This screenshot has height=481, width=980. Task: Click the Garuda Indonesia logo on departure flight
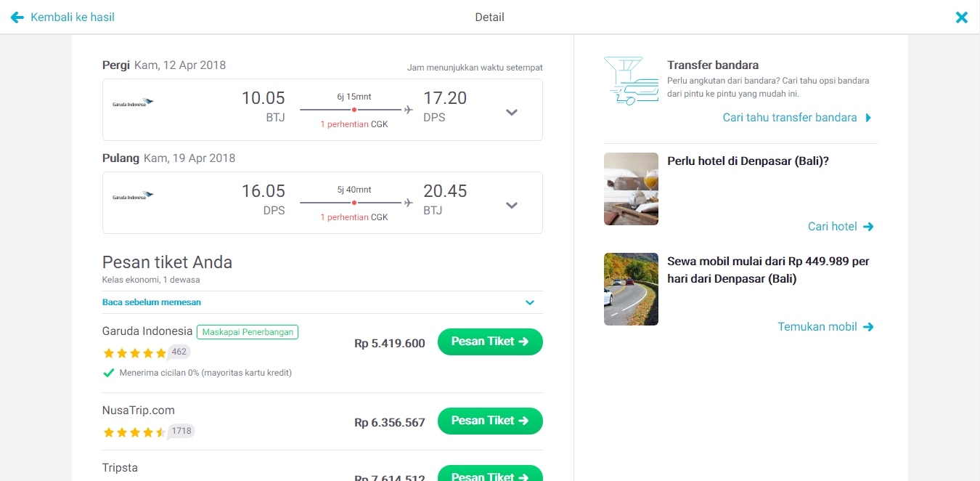pos(133,103)
